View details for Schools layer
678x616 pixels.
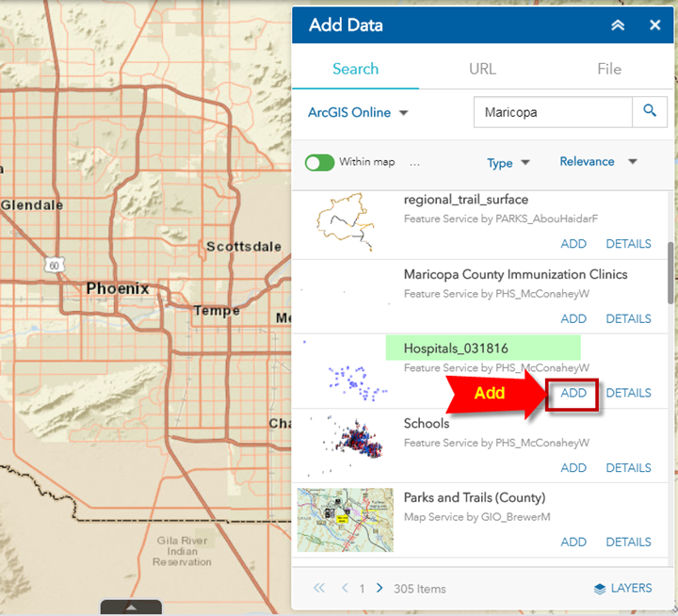628,467
